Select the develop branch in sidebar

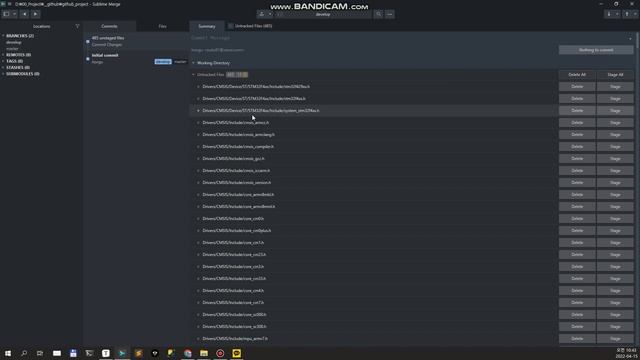pos(14,42)
